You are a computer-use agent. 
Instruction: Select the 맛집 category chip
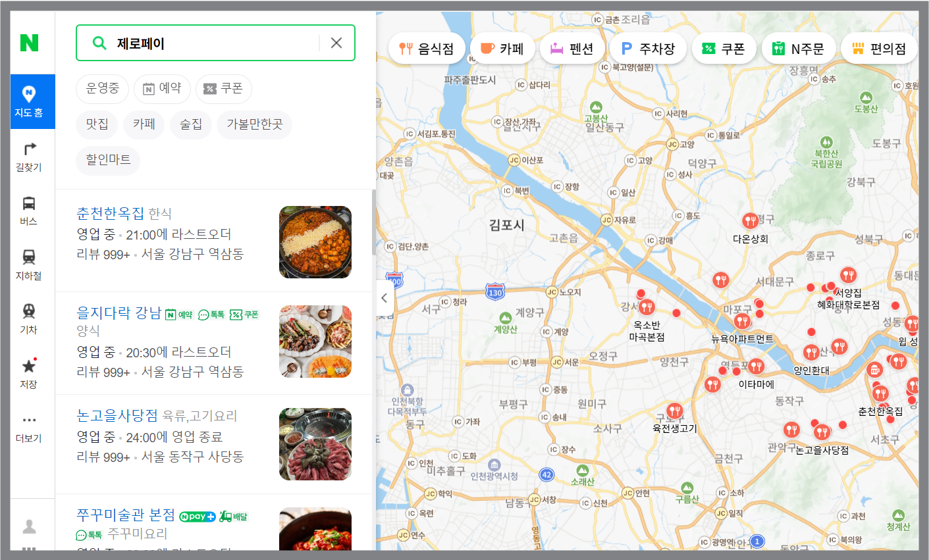[97, 124]
